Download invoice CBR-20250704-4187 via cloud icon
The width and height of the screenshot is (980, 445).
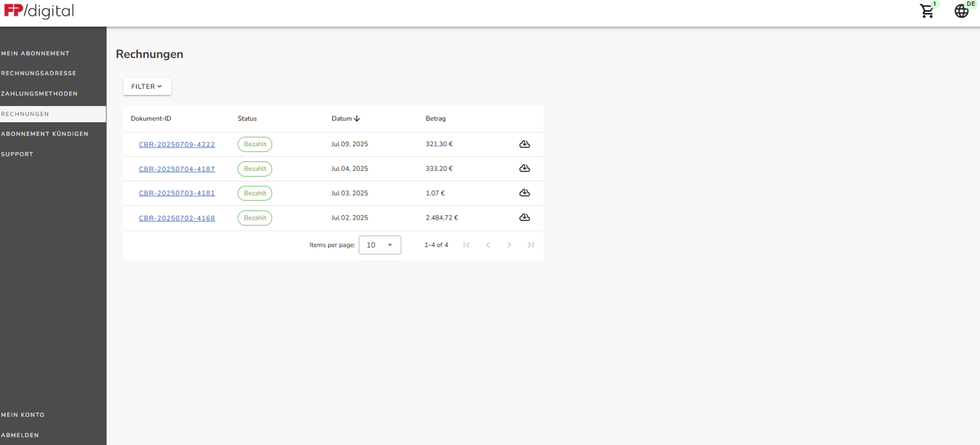tap(524, 169)
